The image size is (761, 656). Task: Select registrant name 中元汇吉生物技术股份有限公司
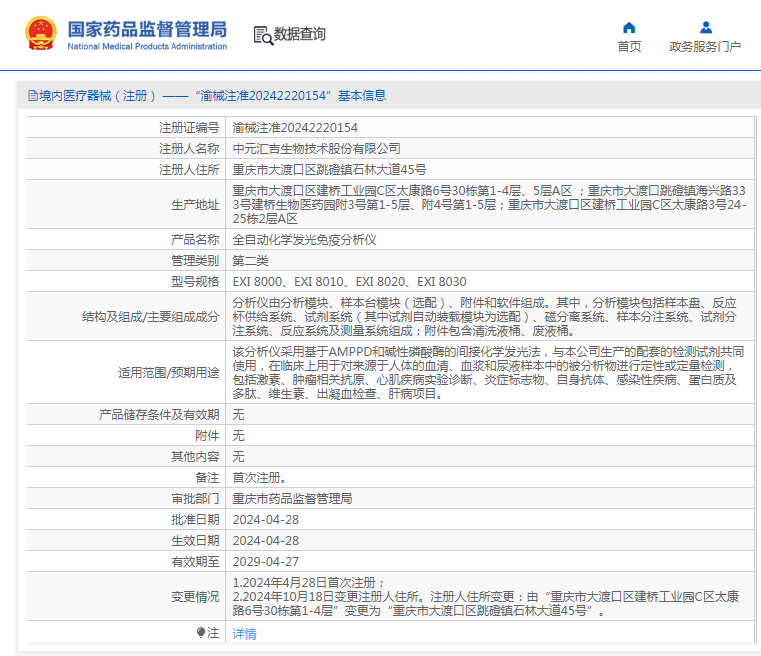pos(316,148)
